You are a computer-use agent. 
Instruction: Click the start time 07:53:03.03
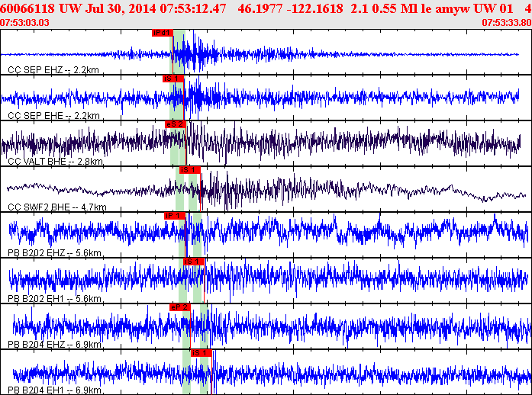(x=24, y=23)
